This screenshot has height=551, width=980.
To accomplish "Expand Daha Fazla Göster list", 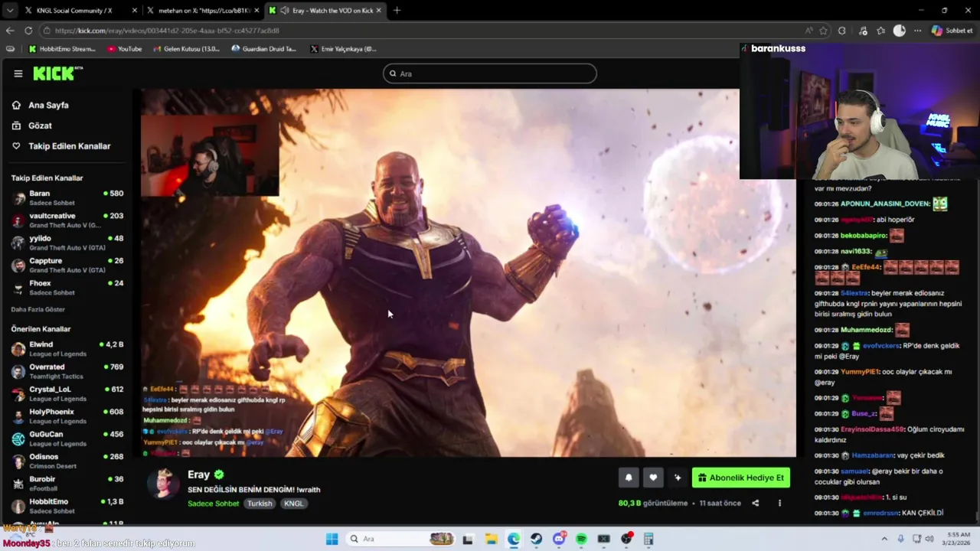I will pyautogui.click(x=38, y=309).
